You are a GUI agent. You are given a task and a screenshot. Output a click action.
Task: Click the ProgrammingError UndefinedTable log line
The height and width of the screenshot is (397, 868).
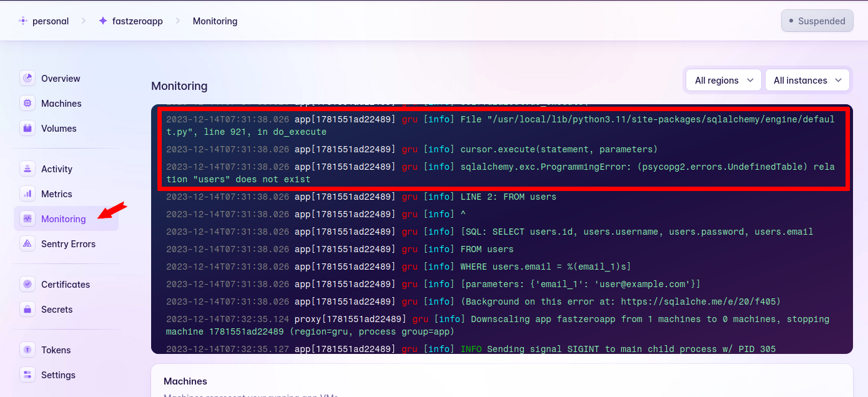[500, 173]
